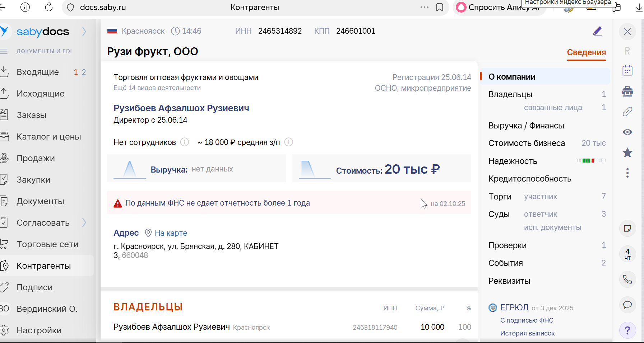The image size is (644, 343).
Task: Open 'История выписок' link
Action: [x=527, y=333]
